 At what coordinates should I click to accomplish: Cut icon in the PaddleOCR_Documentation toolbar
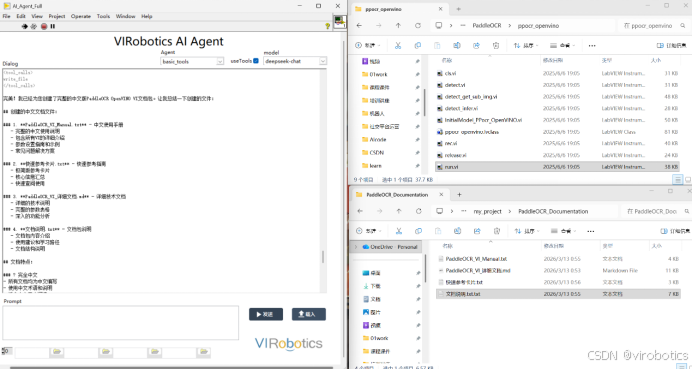click(399, 231)
